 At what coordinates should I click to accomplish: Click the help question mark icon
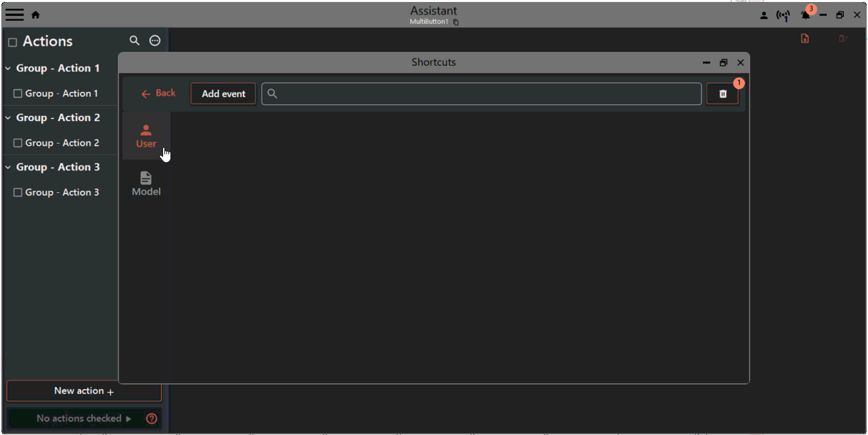(151, 418)
